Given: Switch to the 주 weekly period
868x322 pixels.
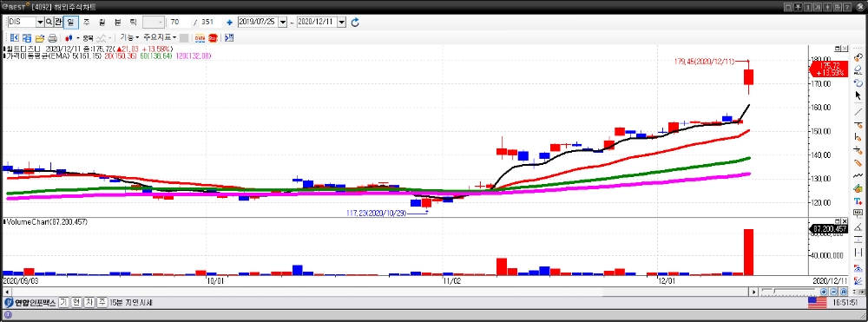Looking at the screenshot, I should [x=86, y=22].
